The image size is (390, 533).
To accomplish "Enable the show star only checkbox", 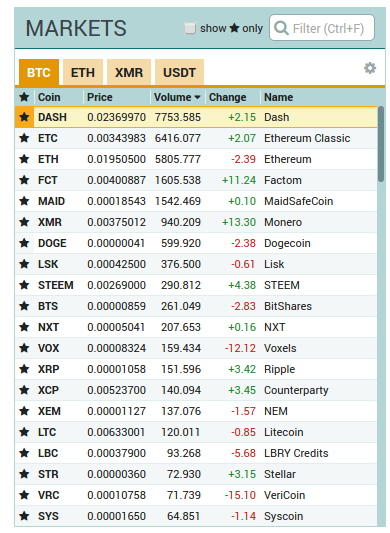I will tap(190, 28).
